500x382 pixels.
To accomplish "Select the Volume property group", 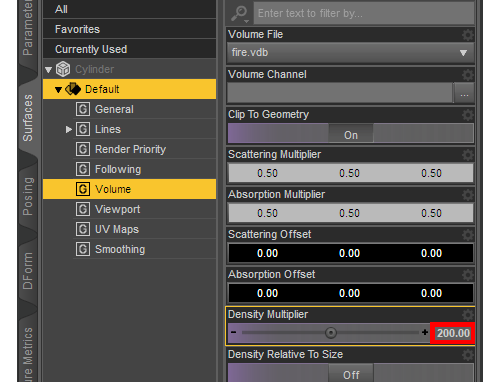I will pos(129,189).
